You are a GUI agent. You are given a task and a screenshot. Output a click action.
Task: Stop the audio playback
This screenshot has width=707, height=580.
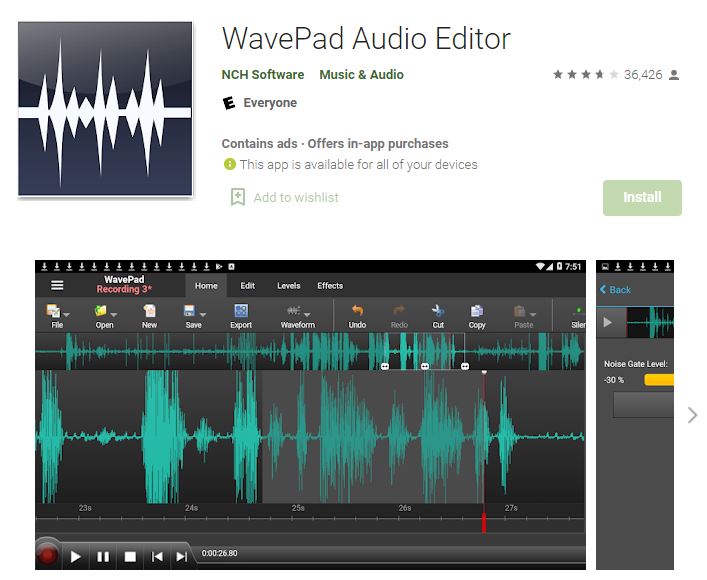click(130, 557)
